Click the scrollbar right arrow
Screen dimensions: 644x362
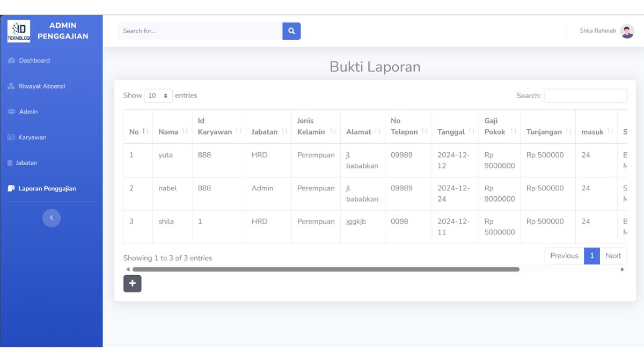pyautogui.click(x=623, y=269)
